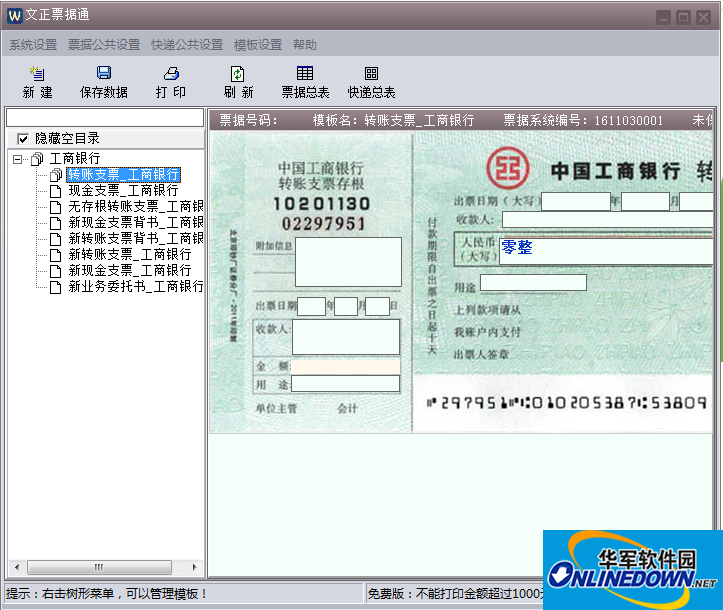Click the document icon for 新现金支票_工商银行
The image size is (723, 610).
click(55, 271)
